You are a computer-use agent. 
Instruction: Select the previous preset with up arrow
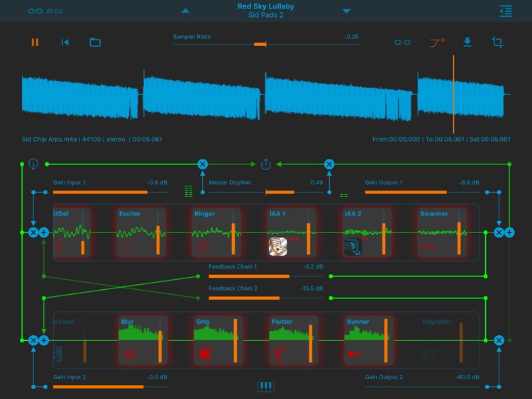[185, 11]
